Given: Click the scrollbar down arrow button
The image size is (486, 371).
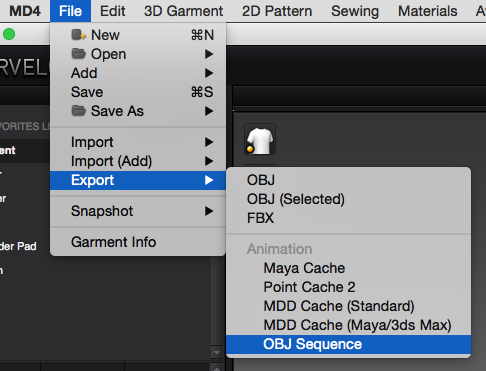Looking at the screenshot, I should (x=217, y=352).
